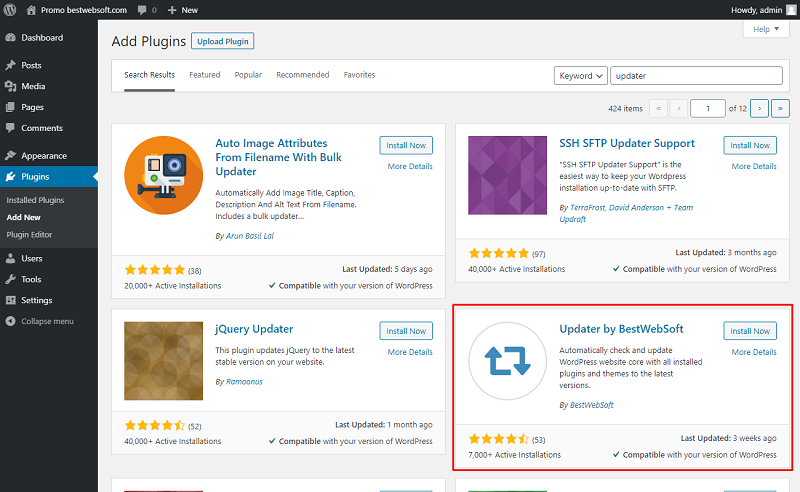Open the comments bubble icon in admin bar
800x492 pixels.
142,10
